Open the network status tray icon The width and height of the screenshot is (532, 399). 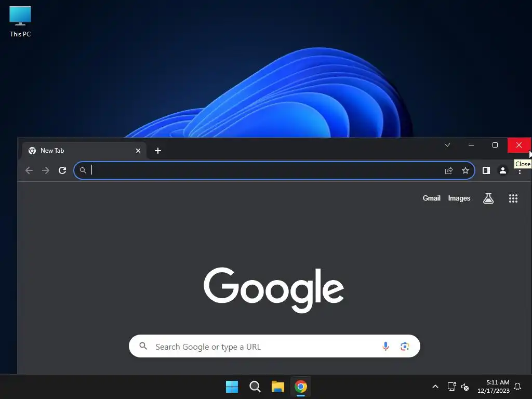pyautogui.click(x=451, y=387)
